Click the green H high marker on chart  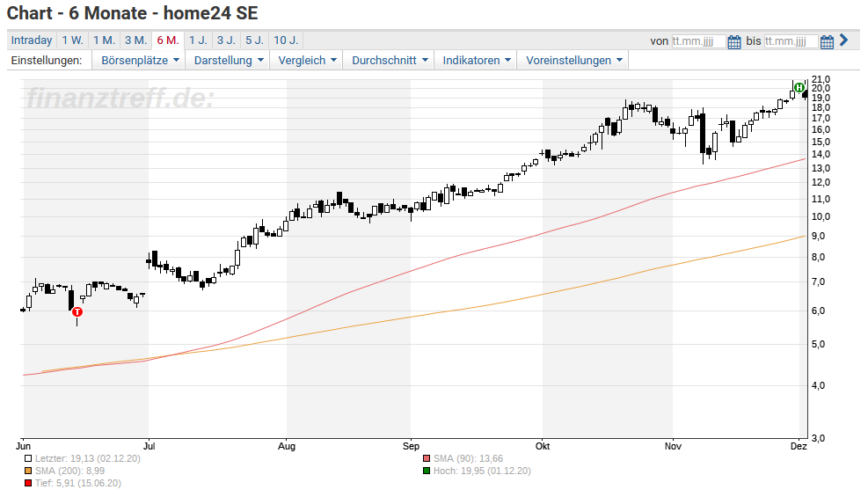pyautogui.click(x=799, y=87)
